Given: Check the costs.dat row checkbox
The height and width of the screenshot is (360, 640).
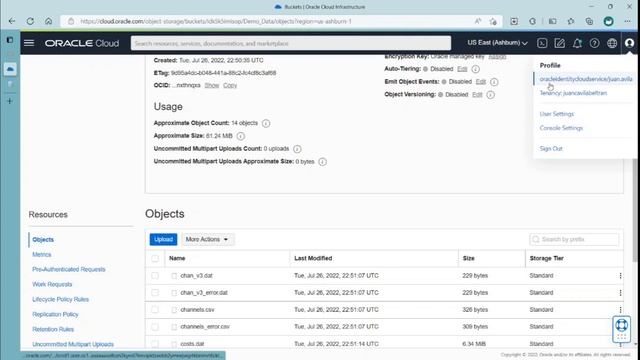Looking at the screenshot, I should (155, 344).
